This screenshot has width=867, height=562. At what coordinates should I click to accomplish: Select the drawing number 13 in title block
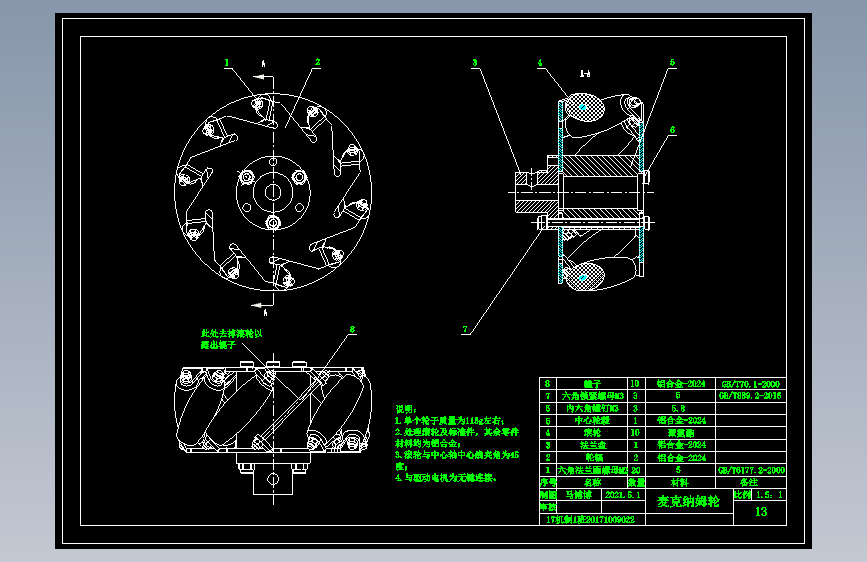click(x=761, y=512)
